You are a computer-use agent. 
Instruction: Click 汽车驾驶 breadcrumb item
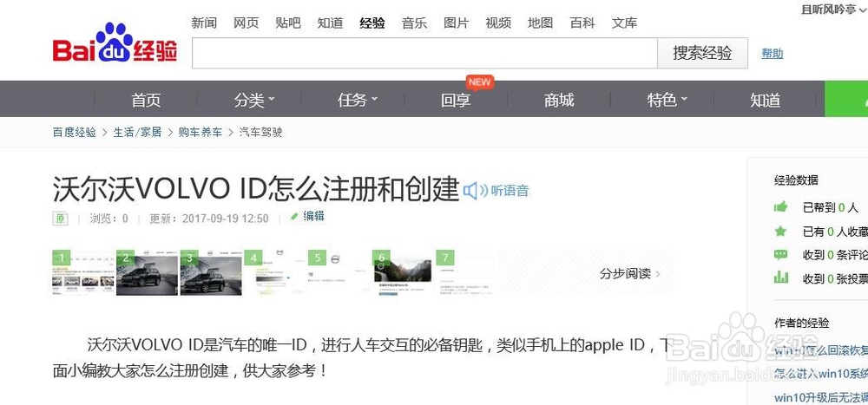tap(260, 132)
